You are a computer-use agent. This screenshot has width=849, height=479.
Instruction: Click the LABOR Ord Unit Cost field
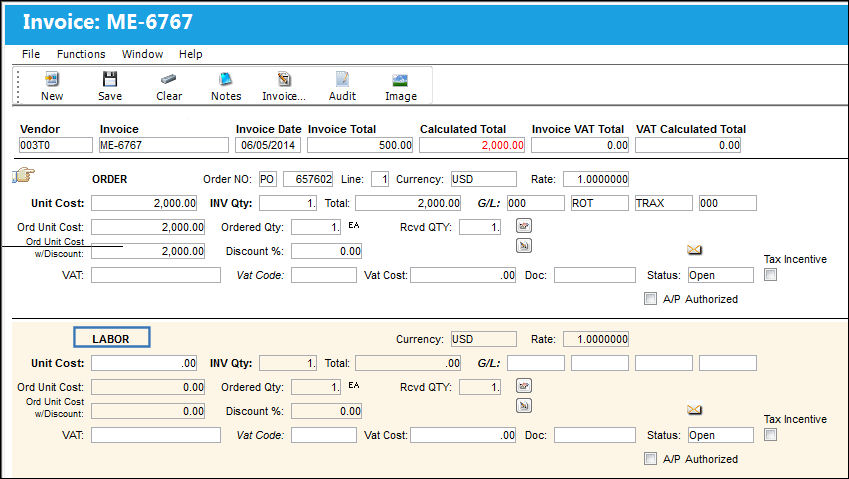148,388
